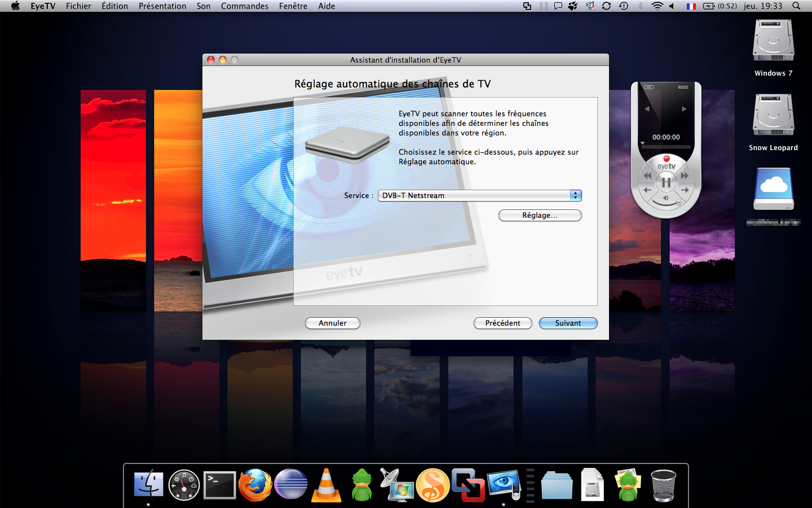
Task: Click the Réglage... button
Action: pyautogui.click(x=540, y=215)
